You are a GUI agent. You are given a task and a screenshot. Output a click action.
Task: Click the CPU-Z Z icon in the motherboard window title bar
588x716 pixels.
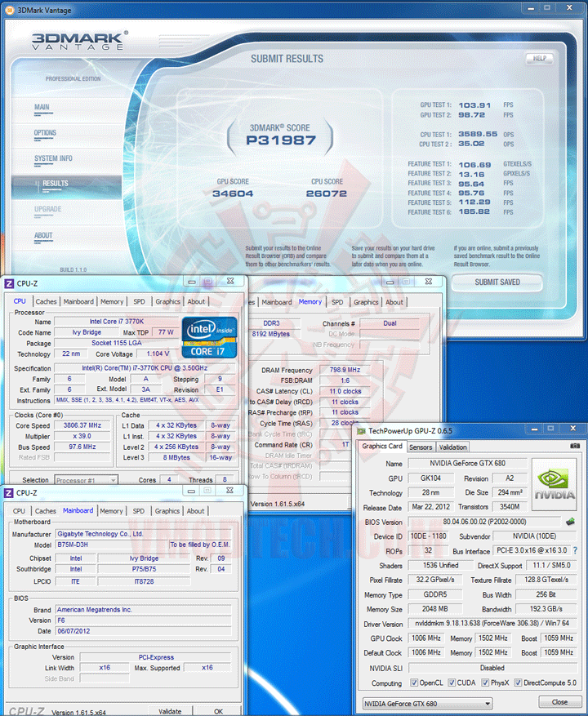pyautogui.click(x=9, y=492)
